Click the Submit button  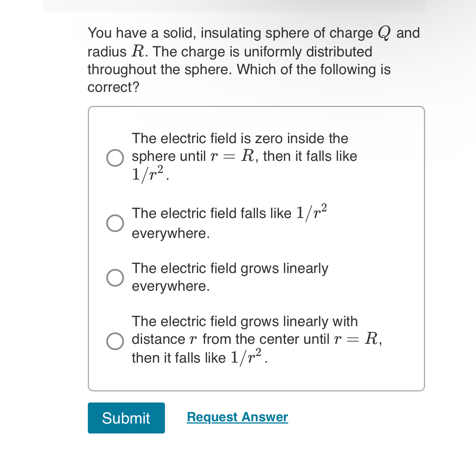pyautogui.click(x=126, y=418)
